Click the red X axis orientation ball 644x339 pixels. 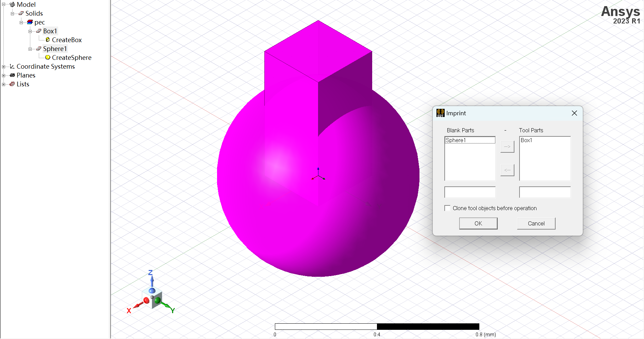coord(146,300)
